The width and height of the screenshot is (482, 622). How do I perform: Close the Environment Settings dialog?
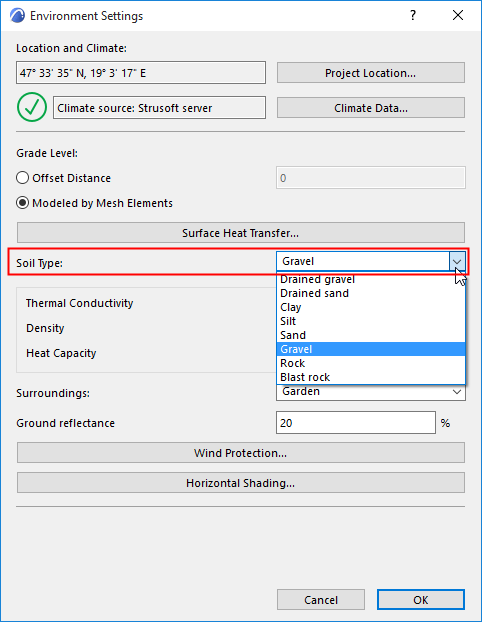coord(458,15)
